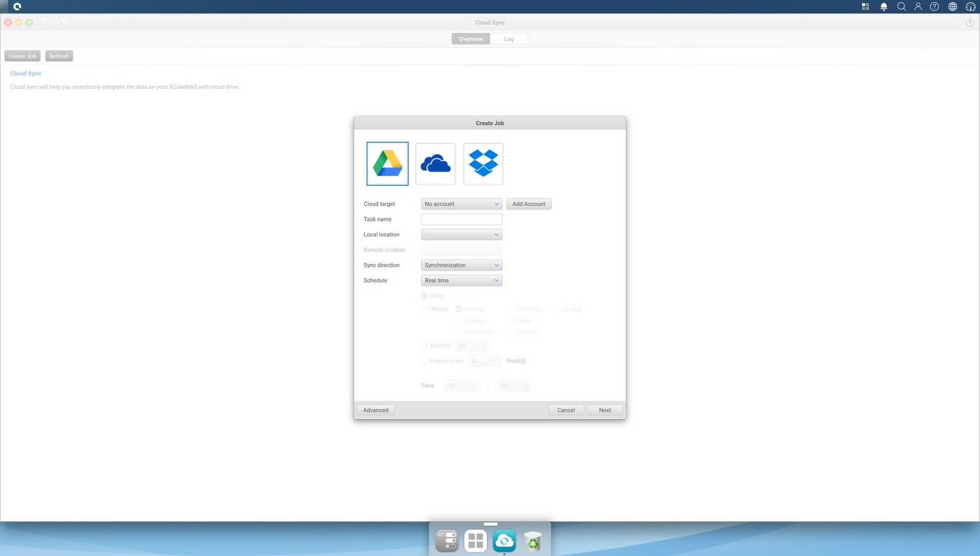
Task: Open the Local location dropdown
Action: pyautogui.click(x=461, y=235)
